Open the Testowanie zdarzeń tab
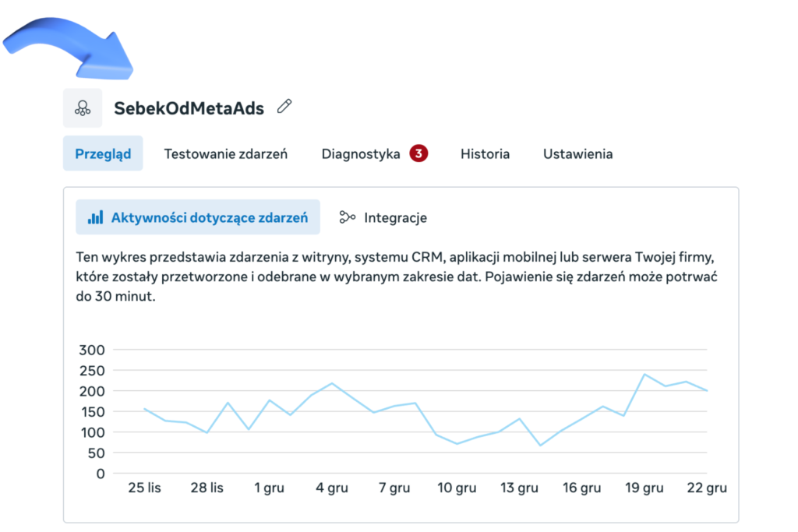 225,154
